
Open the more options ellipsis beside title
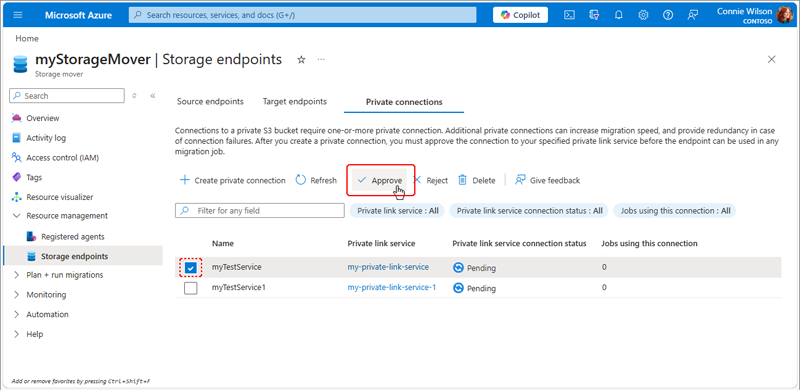point(321,60)
